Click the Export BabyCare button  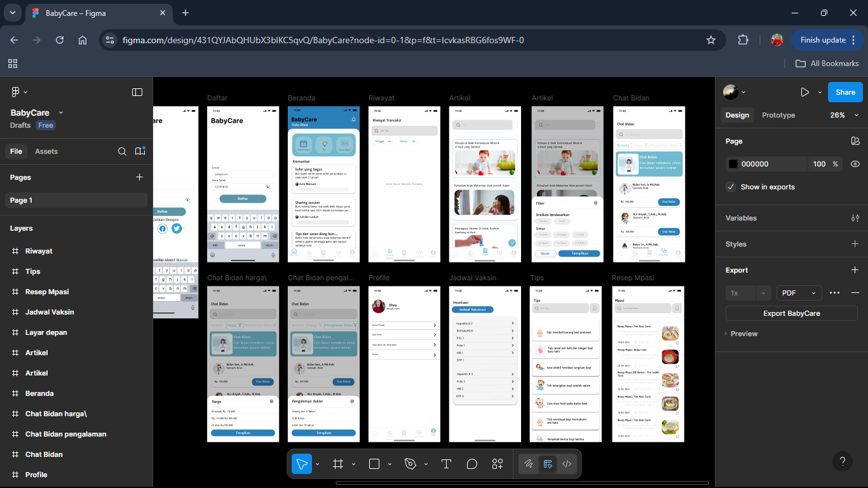[791, 313]
